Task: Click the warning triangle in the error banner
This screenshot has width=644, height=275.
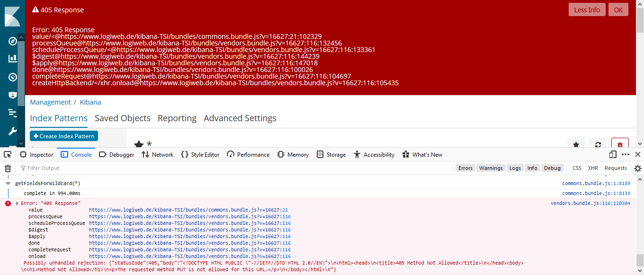Action: coord(35,9)
